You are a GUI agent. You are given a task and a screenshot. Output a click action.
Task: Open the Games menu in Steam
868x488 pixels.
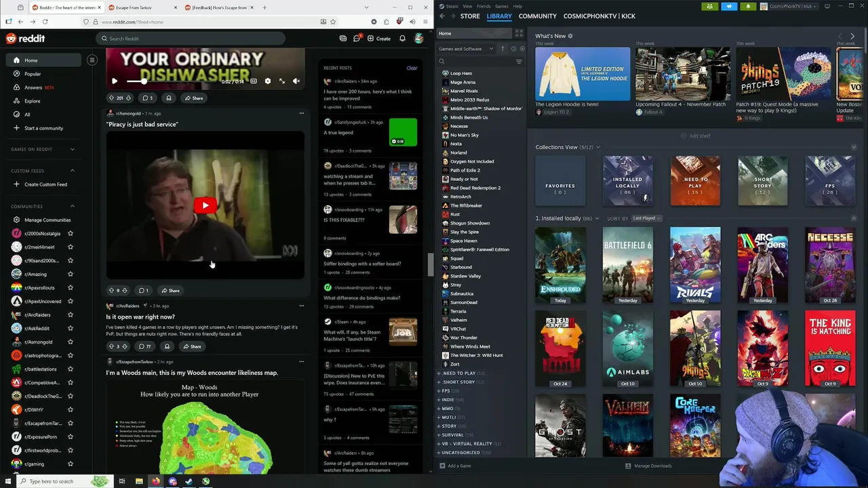(502, 6)
